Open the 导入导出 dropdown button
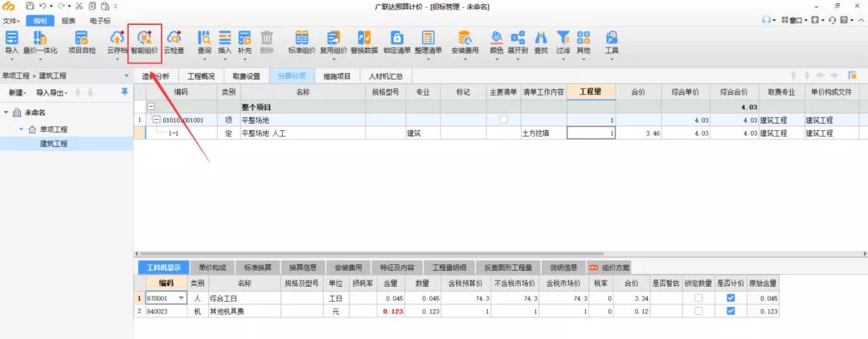Viewport: 868px width, 339px height. (x=52, y=92)
